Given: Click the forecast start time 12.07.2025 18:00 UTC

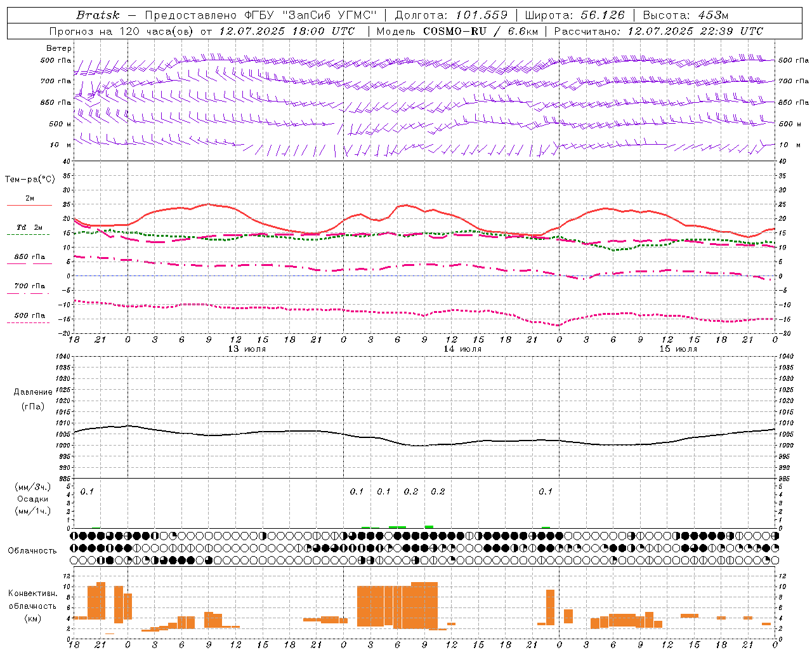Looking at the screenshot, I should tap(287, 31).
